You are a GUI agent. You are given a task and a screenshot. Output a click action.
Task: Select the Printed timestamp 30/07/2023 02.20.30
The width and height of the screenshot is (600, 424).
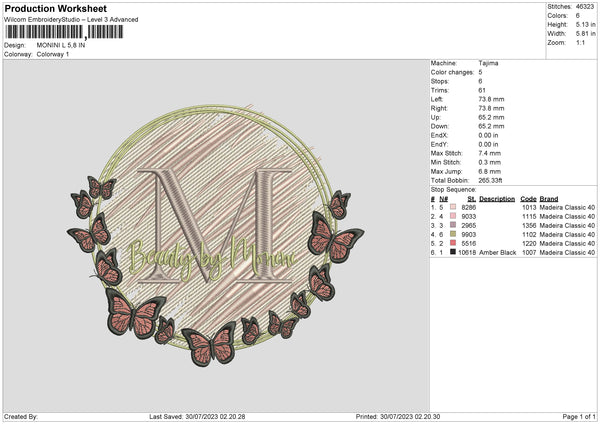click(410, 416)
